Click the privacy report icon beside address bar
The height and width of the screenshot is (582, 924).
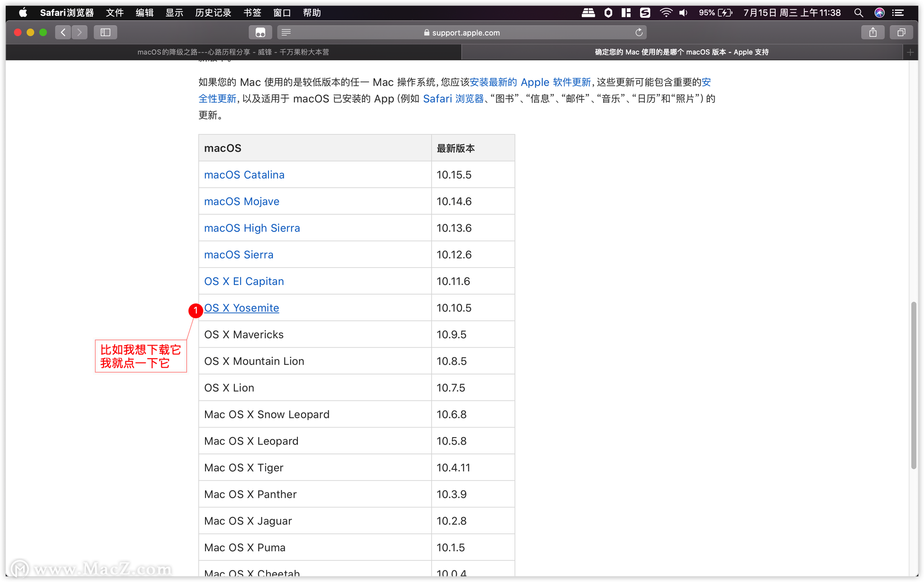[x=260, y=32]
